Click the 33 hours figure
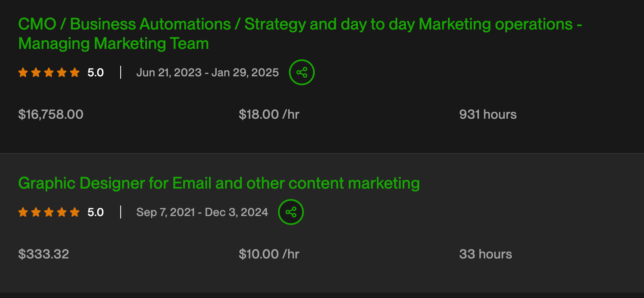 (485, 254)
